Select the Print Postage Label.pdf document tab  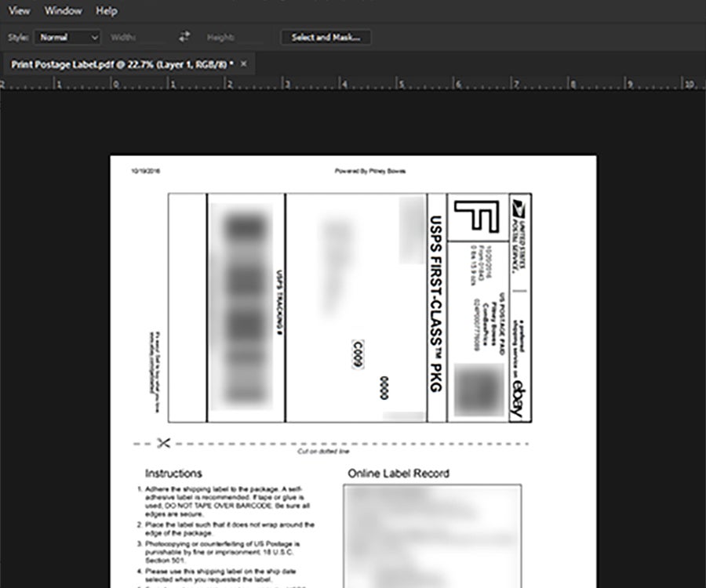click(x=122, y=64)
